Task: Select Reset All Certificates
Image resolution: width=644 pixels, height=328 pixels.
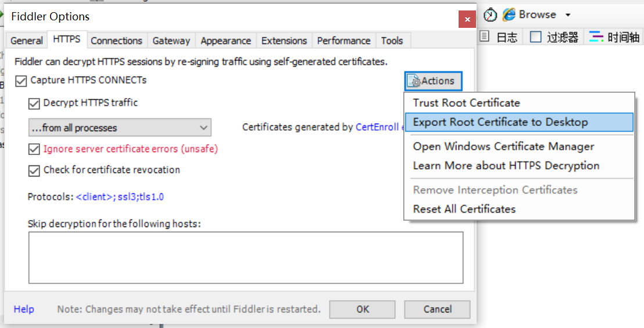Action: tap(464, 209)
